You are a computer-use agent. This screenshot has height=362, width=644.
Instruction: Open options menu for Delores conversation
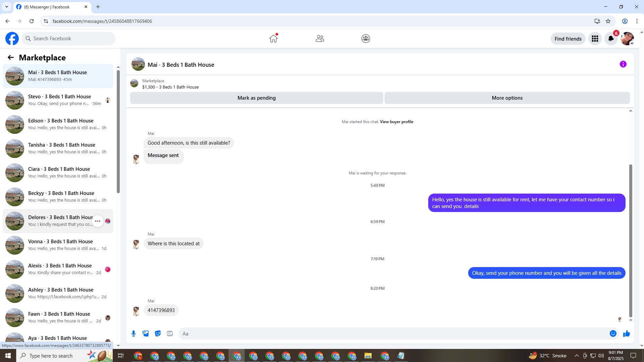tap(98, 221)
